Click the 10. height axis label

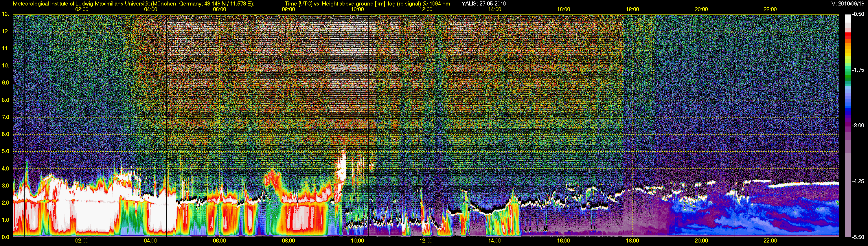pyautogui.click(x=5, y=66)
